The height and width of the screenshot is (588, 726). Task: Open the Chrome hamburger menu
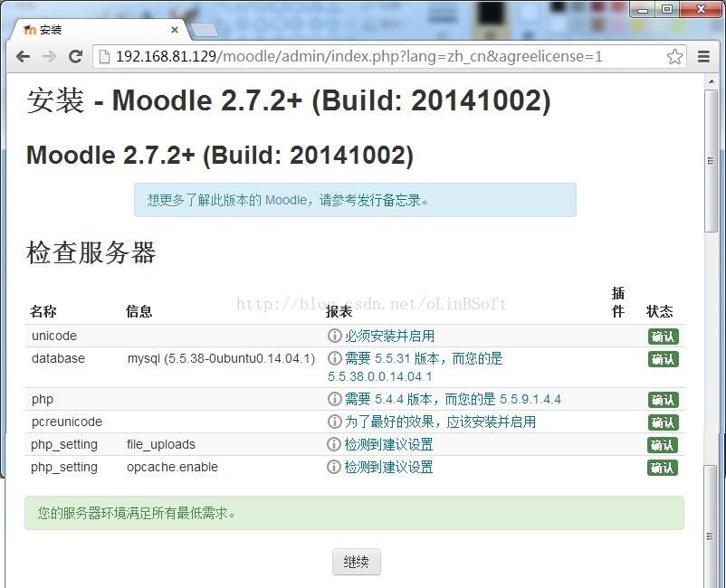click(703, 56)
